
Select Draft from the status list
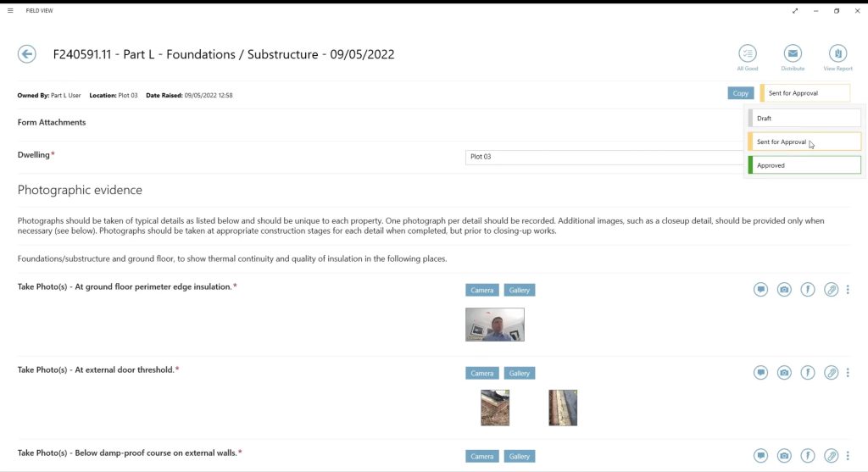click(804, 119)
